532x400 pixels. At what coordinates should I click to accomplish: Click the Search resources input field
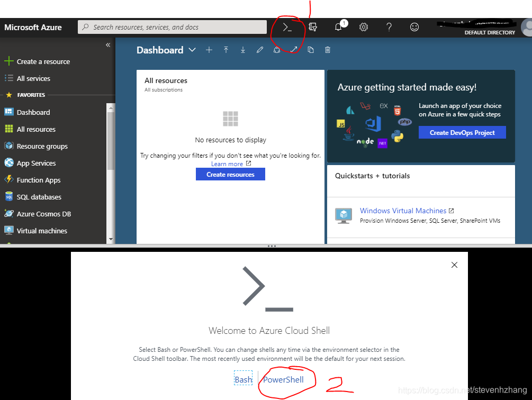pos(173,27)
